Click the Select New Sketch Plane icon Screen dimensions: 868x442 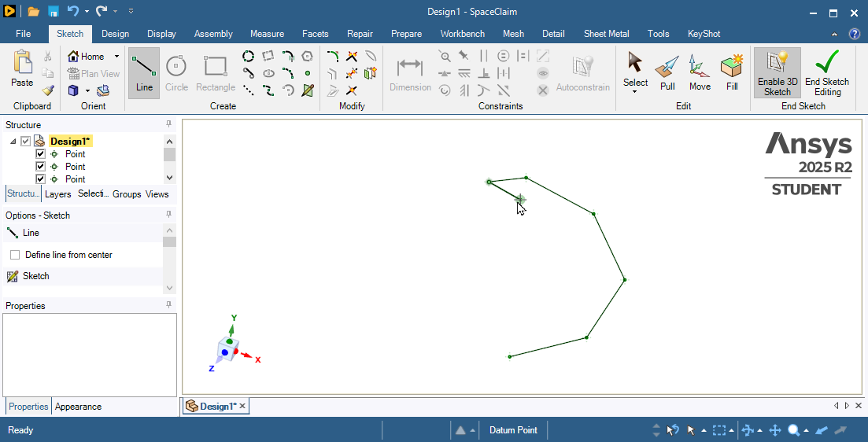pos(308,90)
